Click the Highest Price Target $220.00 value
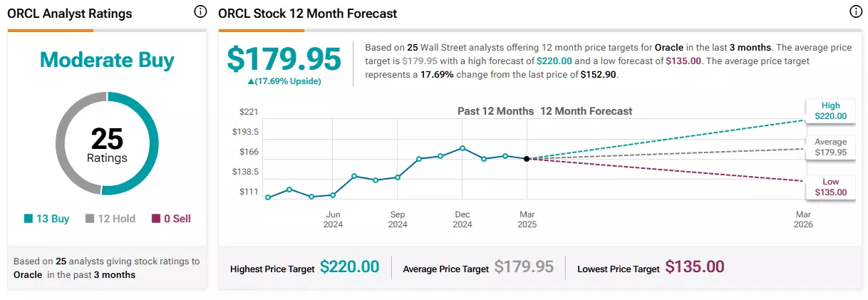Screen dimensions: 868x300 tap(349, 267)
